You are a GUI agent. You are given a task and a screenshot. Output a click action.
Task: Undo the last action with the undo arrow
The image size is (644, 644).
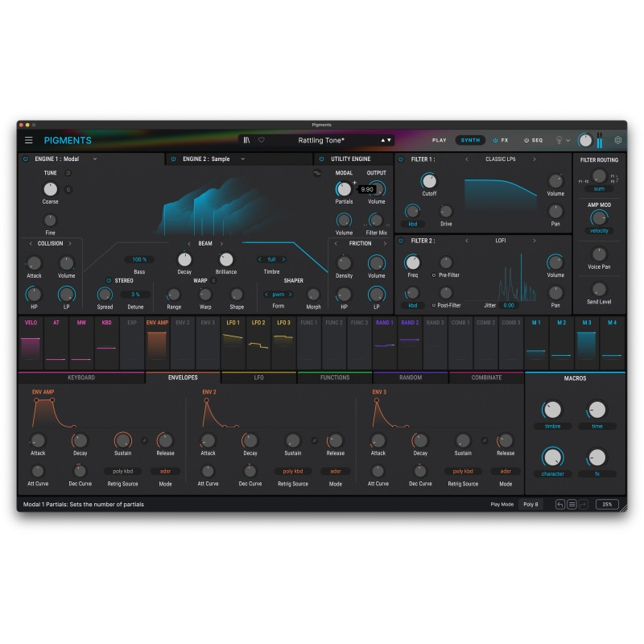coord(560,503)
